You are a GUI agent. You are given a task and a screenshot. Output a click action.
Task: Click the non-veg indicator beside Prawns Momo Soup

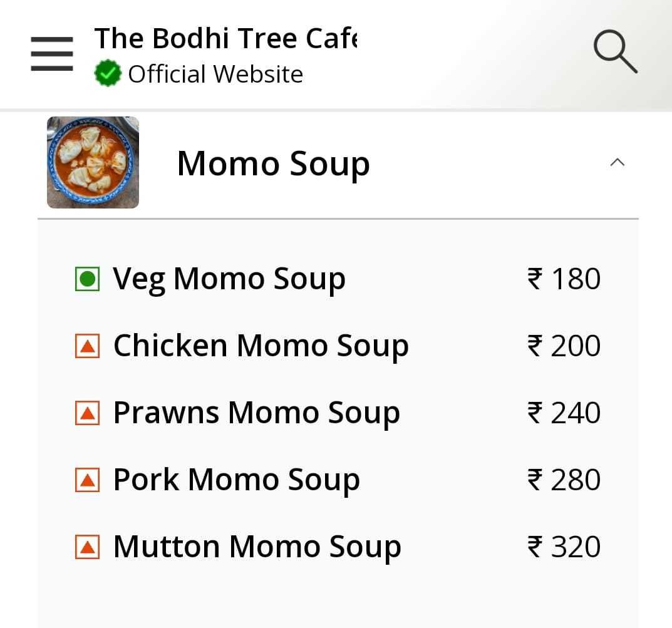pyautogui.click(x=88, y=412)
